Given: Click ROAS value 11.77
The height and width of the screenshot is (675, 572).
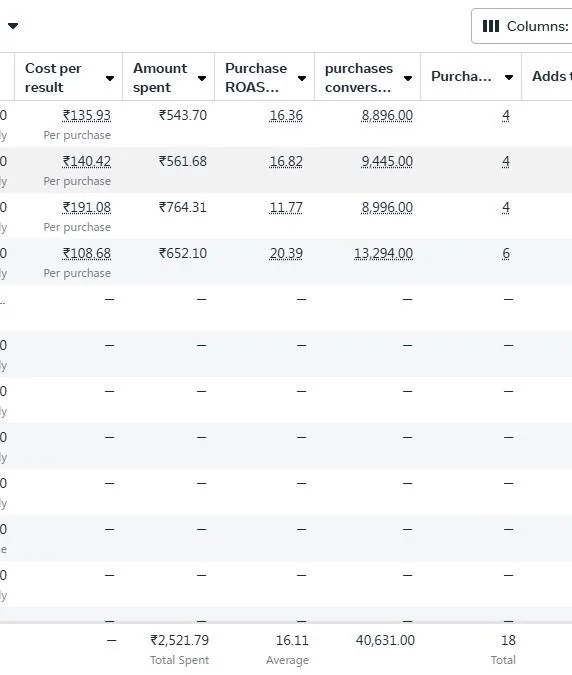Looking at the screenshot, I should tap(286, 207).
